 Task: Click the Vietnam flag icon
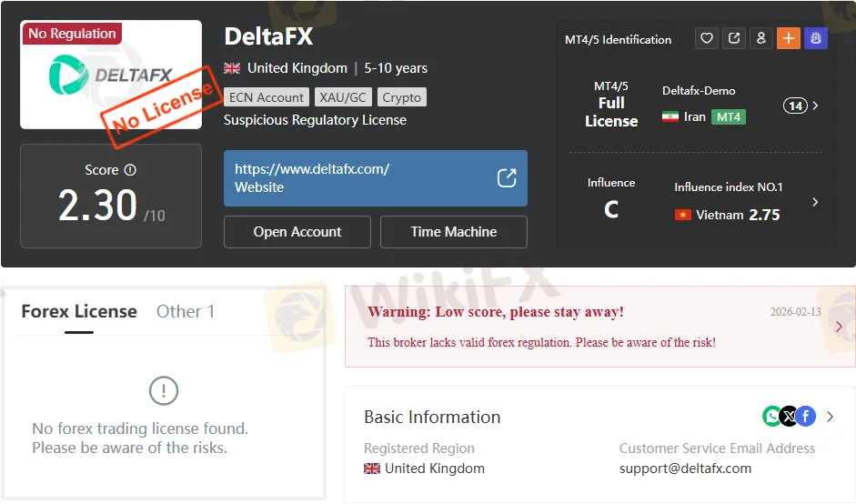pos(683,215)
